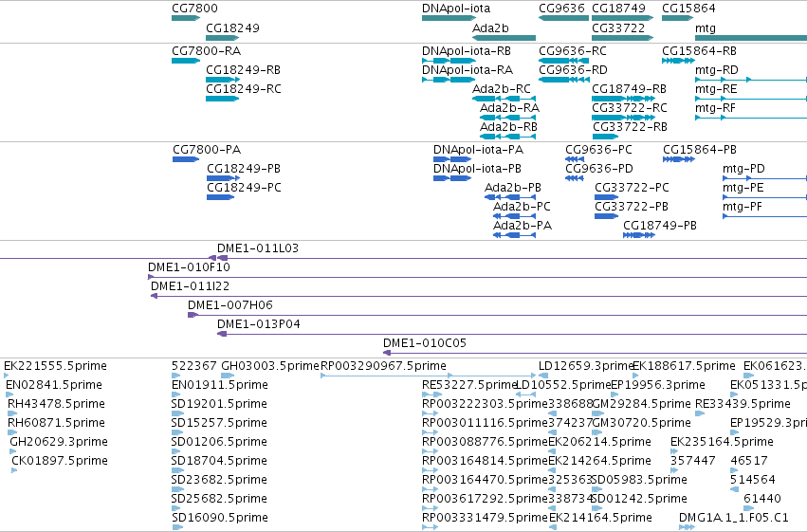This screenshot has width=807, height=532.
Task: Select protein DNApol-iota-PA
Action: pos(452,159)
